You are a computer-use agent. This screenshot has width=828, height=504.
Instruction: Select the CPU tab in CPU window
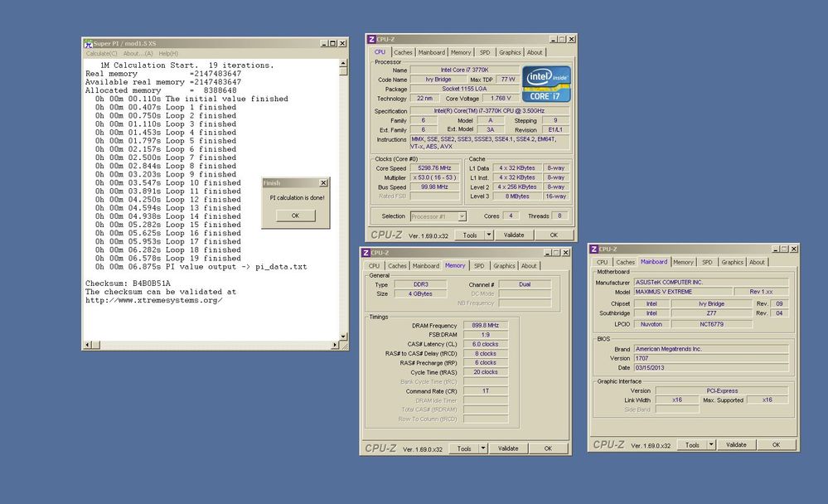point(380,51)
